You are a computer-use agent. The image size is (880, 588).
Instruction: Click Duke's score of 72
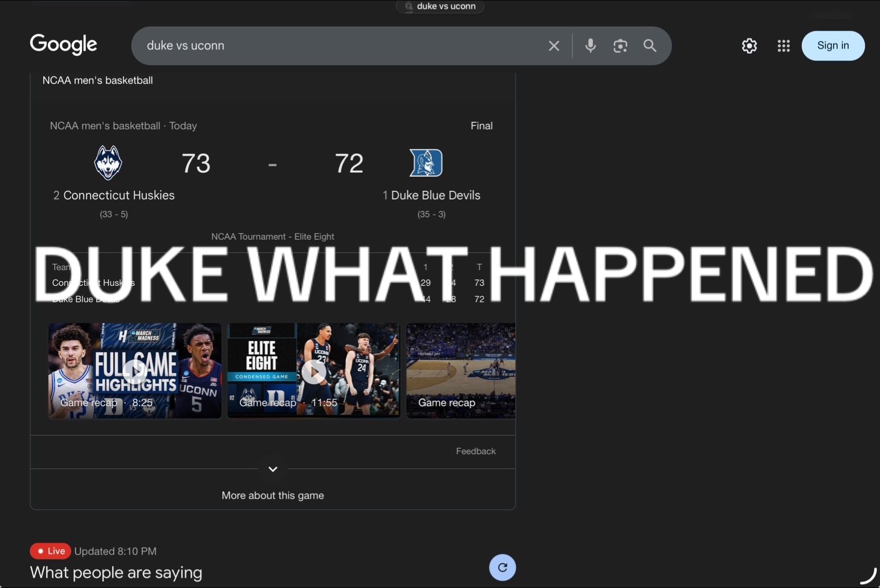click(x=349, y=163)
